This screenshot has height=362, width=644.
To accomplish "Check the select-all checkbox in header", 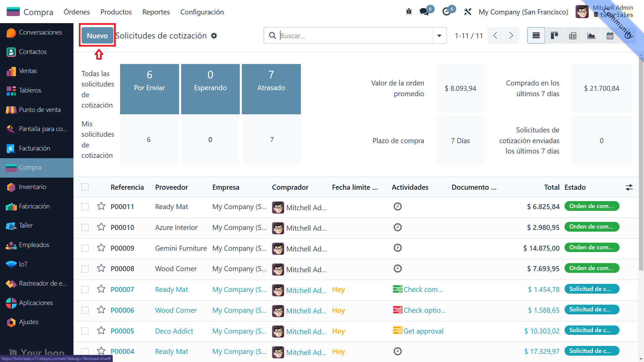I will coord(85,187).
